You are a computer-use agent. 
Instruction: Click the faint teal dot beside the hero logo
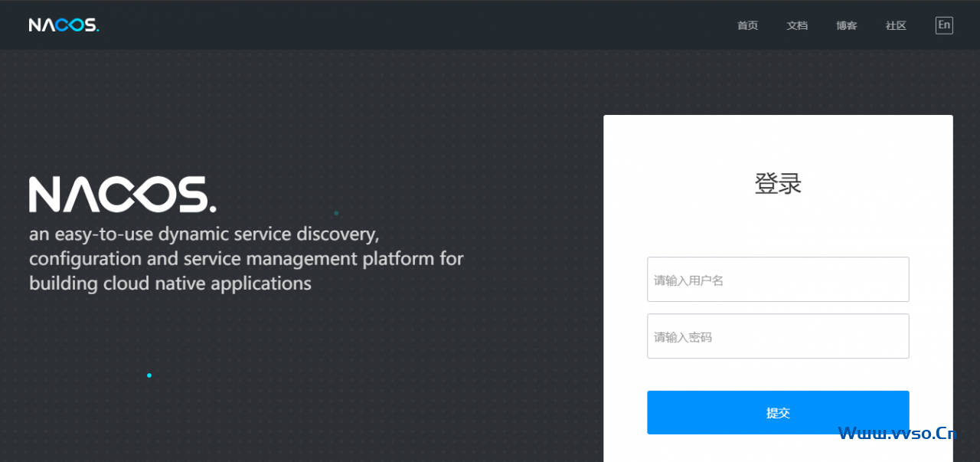336,213
